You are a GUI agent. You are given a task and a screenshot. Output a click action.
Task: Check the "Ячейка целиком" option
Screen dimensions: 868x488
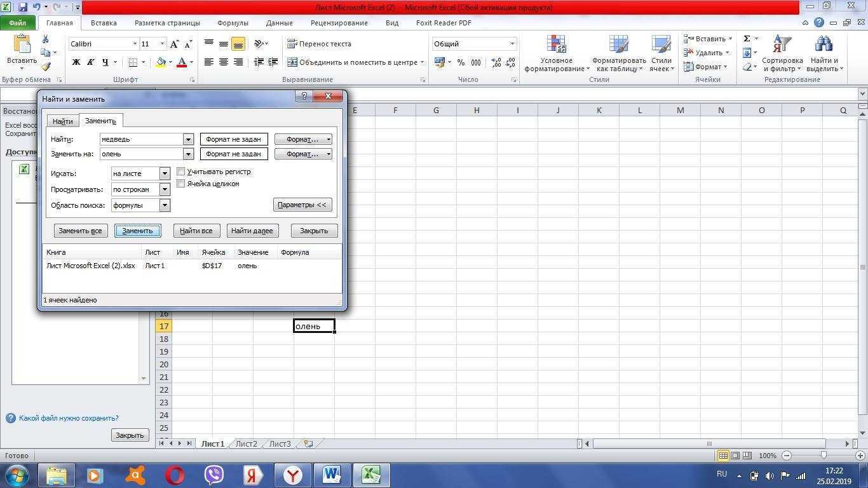tap(181, 184)
